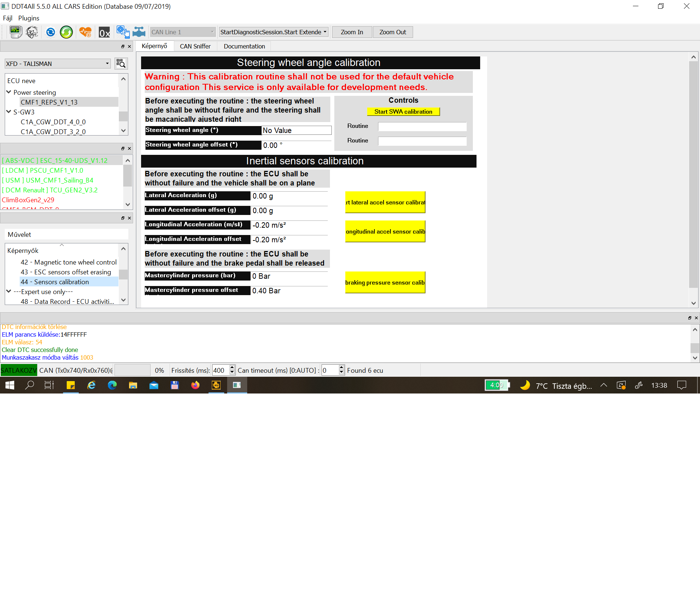Click the pipe/connection toolbar icon

[139, 32]
